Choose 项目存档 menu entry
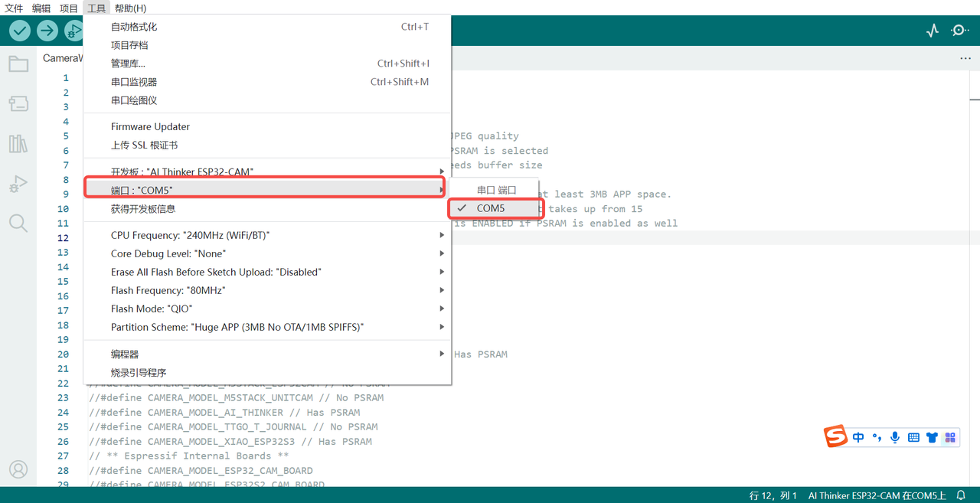 267,45
